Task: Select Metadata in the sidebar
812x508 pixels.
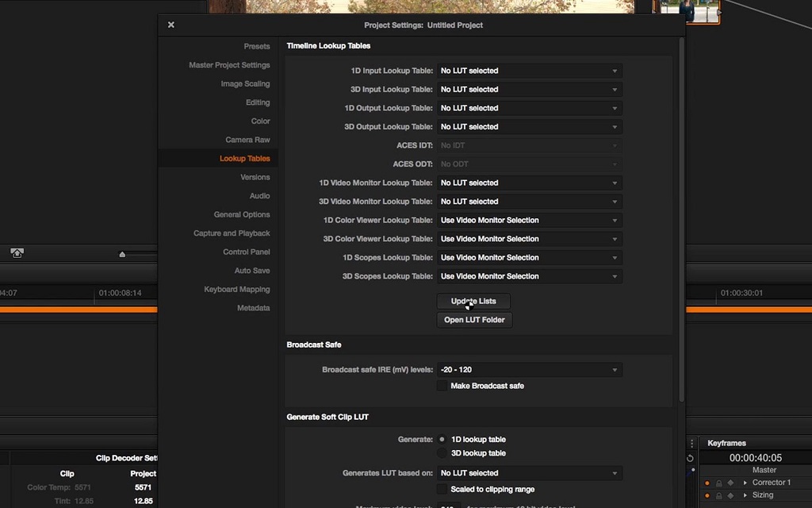Action: coord(253,307)
